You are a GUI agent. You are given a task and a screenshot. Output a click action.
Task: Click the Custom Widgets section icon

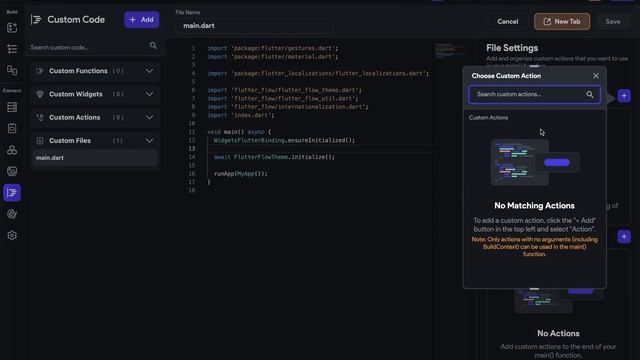tap(40, 94)
